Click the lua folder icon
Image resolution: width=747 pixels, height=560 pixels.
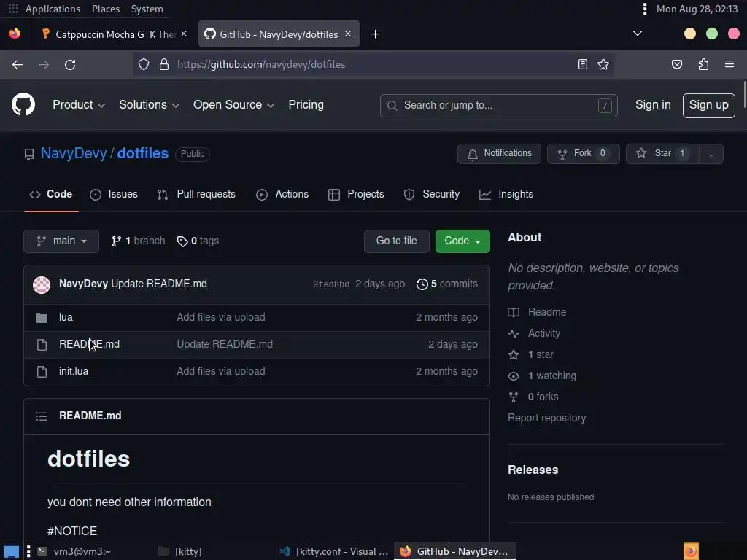(x=42, y=318)
